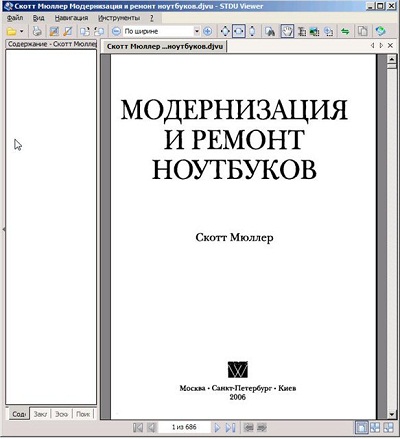
Task: Click the 1 из 686 page number field
Action: click(x=184, y=427)
